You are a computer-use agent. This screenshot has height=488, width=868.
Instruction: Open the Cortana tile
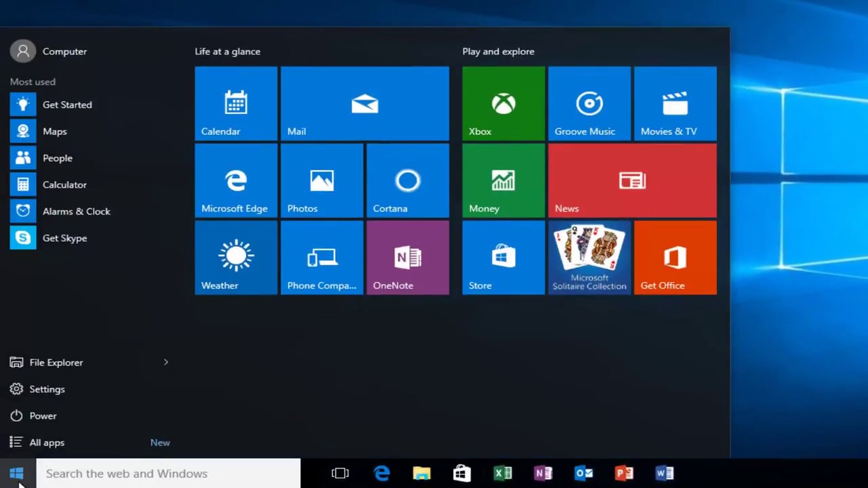408,180
